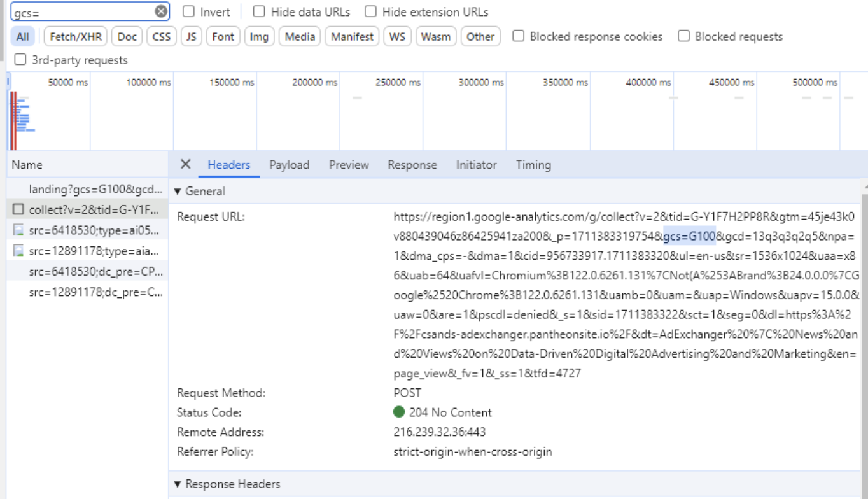The height and width of the screenshot is (499, 868).
Task: Filter by Manifest requests
Action: tap(353, 36)
